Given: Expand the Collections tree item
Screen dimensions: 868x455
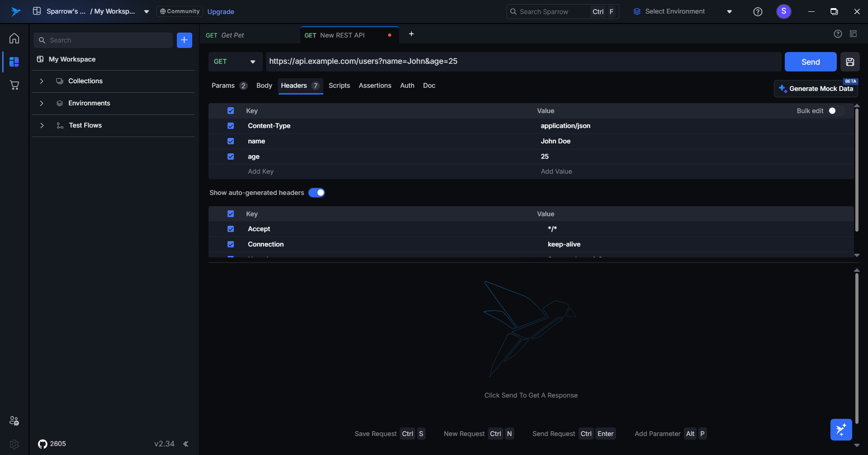Looking at the screenshot, I should (x=42, y=81).
